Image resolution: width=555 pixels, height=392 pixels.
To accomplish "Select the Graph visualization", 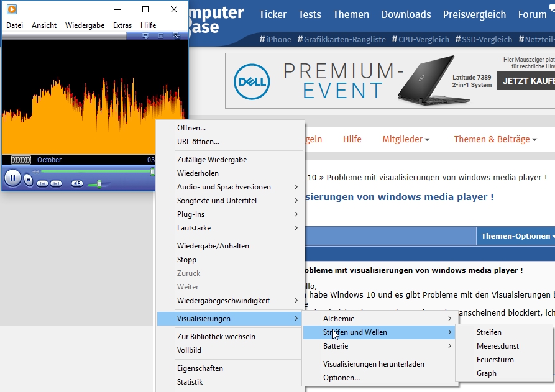I will [x=504, y=373].
